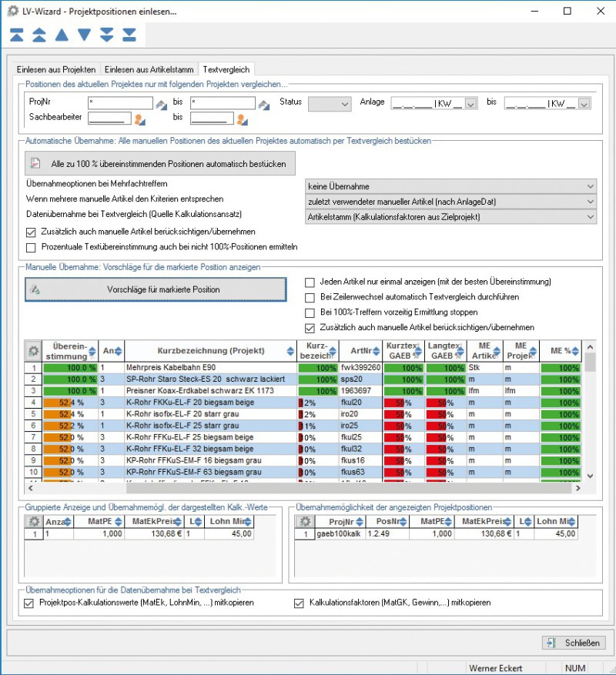Select the Textvergleich tab
Viewport: 616px width, 675px height.
click(x=226, y=69)
